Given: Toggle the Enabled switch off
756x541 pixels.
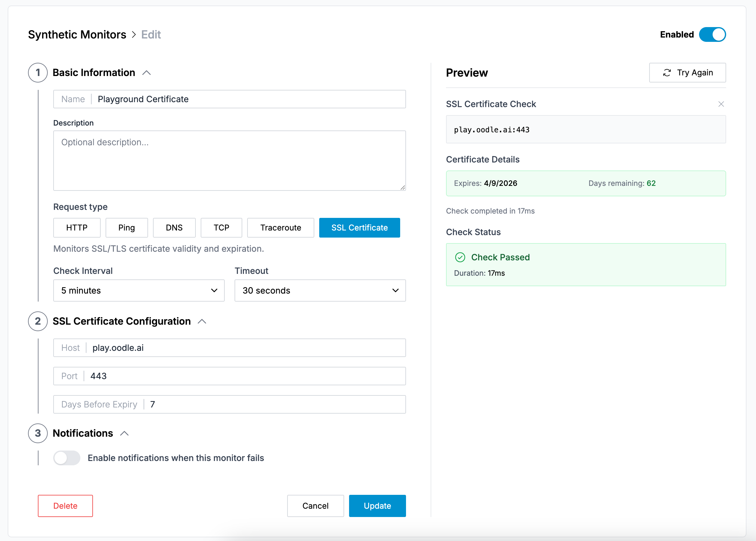Looking at the screenshot, I should tap(712, 35).
